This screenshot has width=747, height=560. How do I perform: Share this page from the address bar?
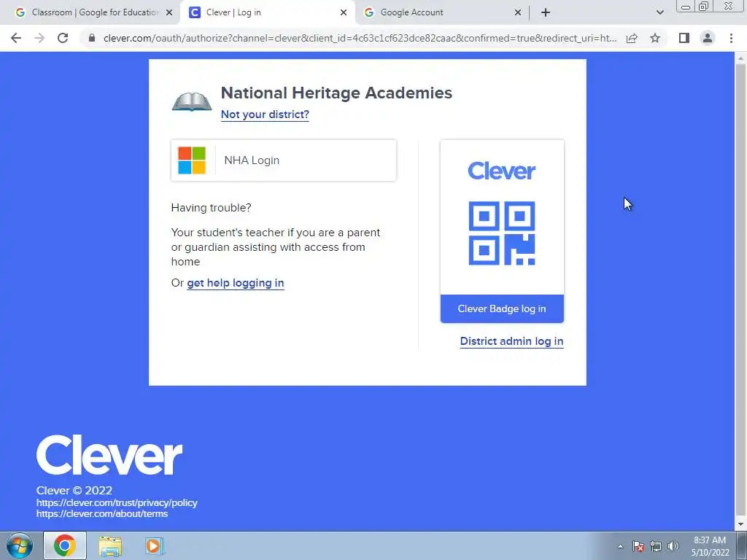(x=632, y=38)
